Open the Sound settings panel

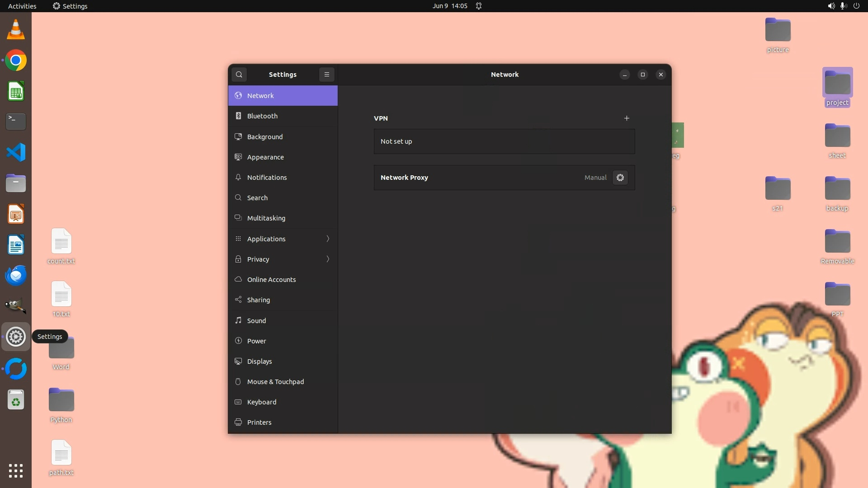pyautogui.click(x=256, y=321)
